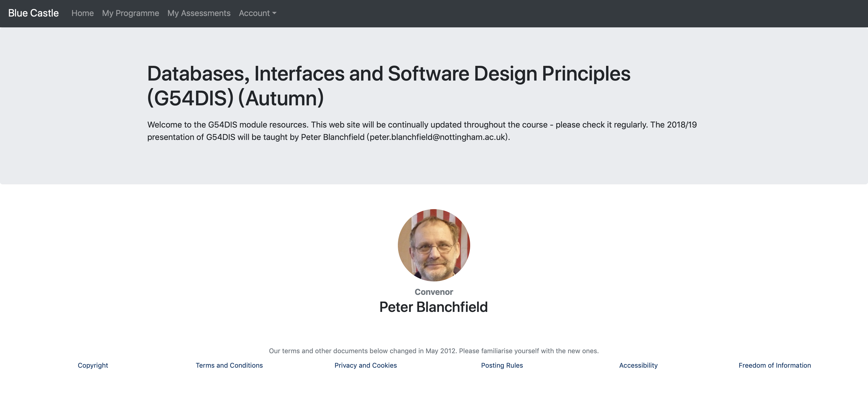View the Privacy and Cookies page

point(366,365)
